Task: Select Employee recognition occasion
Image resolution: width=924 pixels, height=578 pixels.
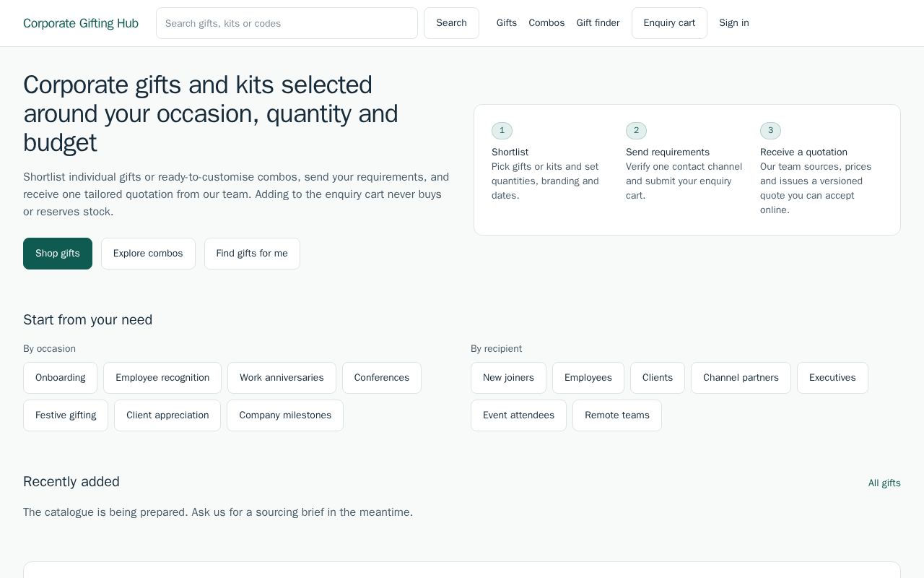Action: [162, 378]
